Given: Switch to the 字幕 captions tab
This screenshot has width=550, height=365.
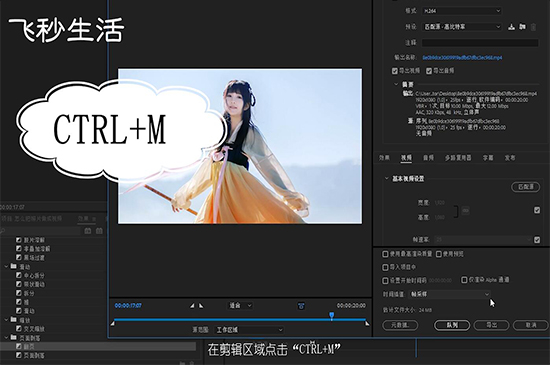Looking at the screenshot, I should pos(488,158).
